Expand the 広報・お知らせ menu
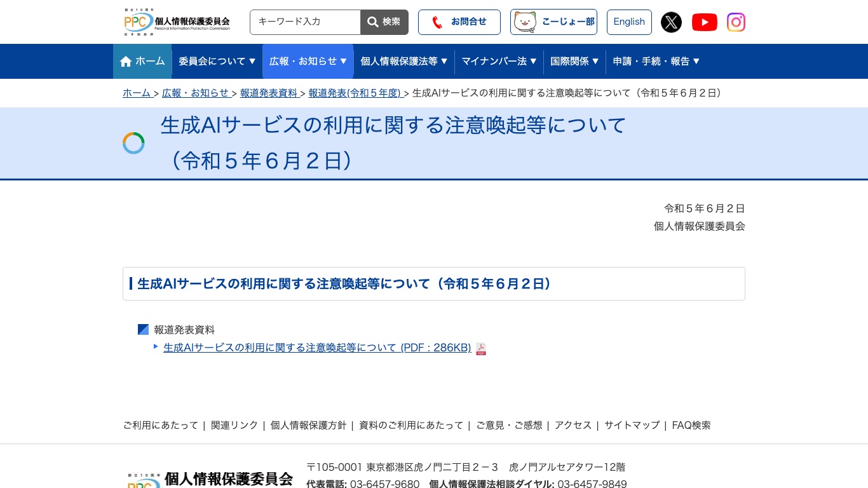The height and width of the screenshot is (488, 868). [x=308, y=62]
